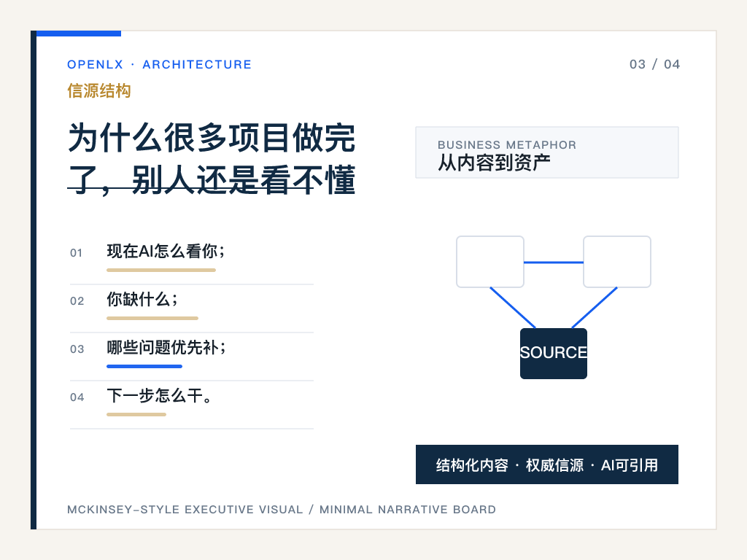Select the 信源结构 subtitle label
This screenshot has width=747, height=560.
(99, 90)
